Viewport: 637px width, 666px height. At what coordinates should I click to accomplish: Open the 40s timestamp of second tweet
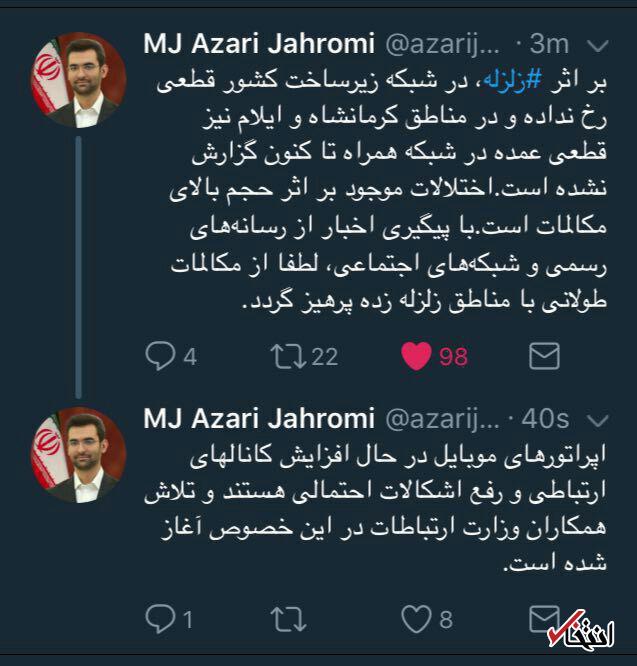pos(545,419)
